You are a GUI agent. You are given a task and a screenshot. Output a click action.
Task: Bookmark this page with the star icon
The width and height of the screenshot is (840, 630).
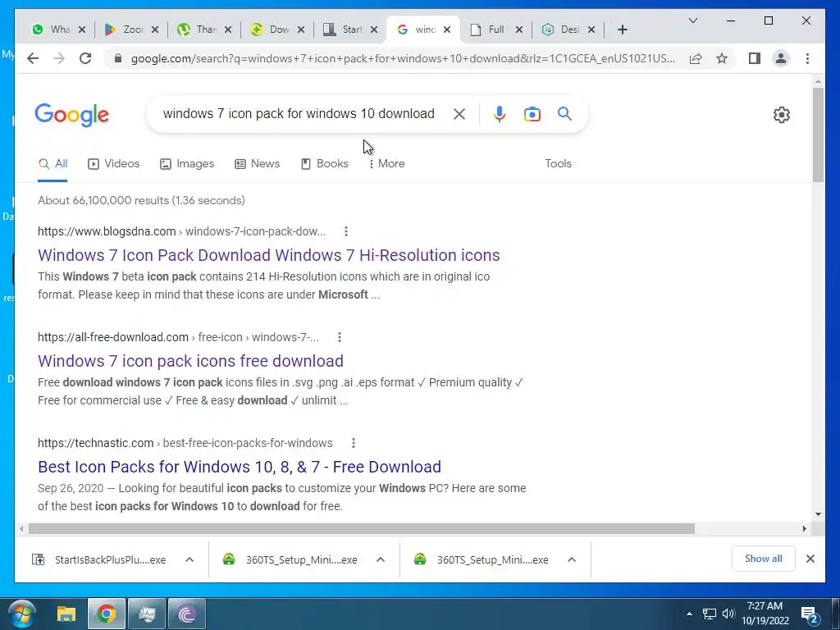pyautogui.click(x=722, y=58)
